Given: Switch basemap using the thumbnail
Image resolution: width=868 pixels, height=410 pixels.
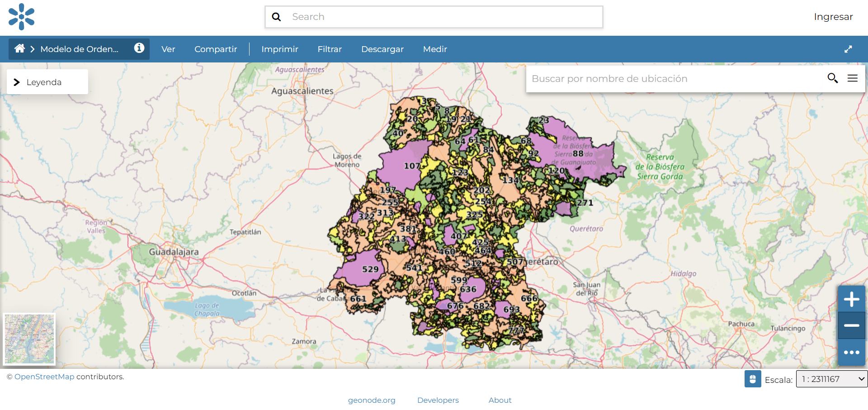Looking at the screenshot, I should (29, 339).
